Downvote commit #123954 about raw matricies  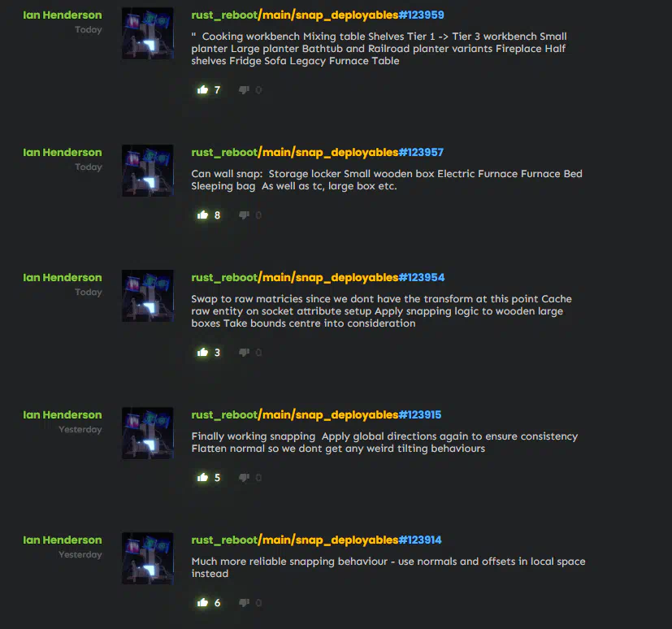click(x=244, y=352)
